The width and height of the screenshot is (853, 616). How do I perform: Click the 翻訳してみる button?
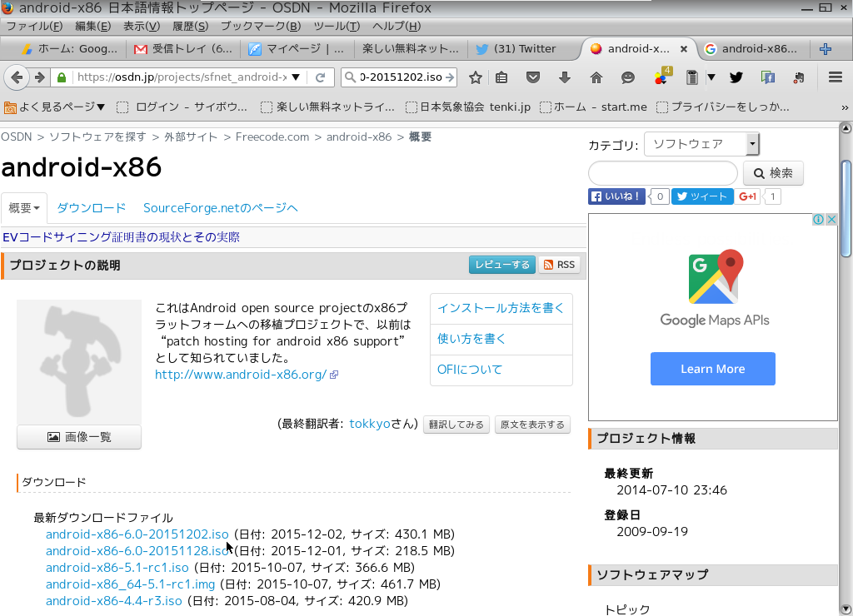pos(456,425)
